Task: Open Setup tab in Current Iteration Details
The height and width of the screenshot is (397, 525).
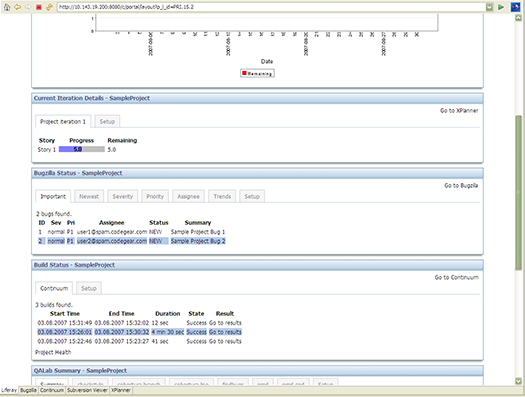Action: (x=107, y=122)
